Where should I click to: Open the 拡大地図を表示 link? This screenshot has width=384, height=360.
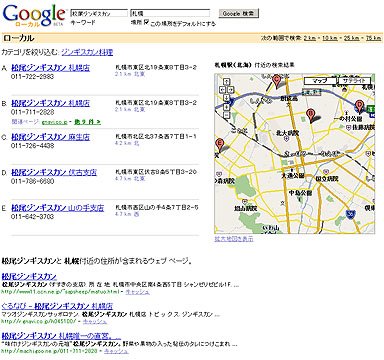[234, 239]
